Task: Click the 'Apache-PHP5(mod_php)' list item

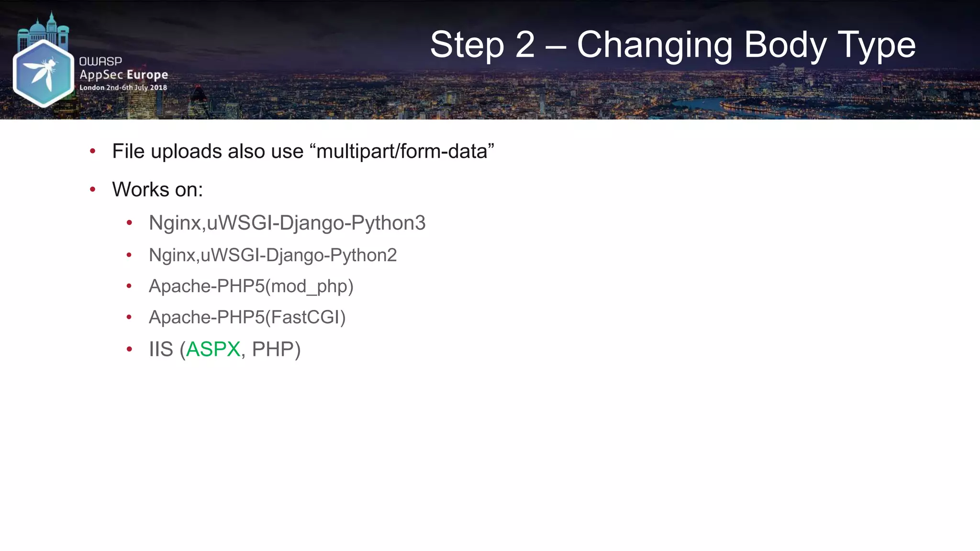Action: tap(251, 287)
